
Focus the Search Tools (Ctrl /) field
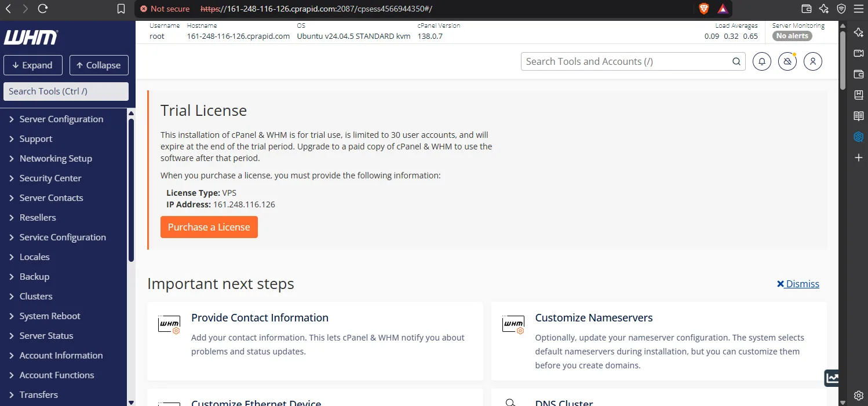66,92
